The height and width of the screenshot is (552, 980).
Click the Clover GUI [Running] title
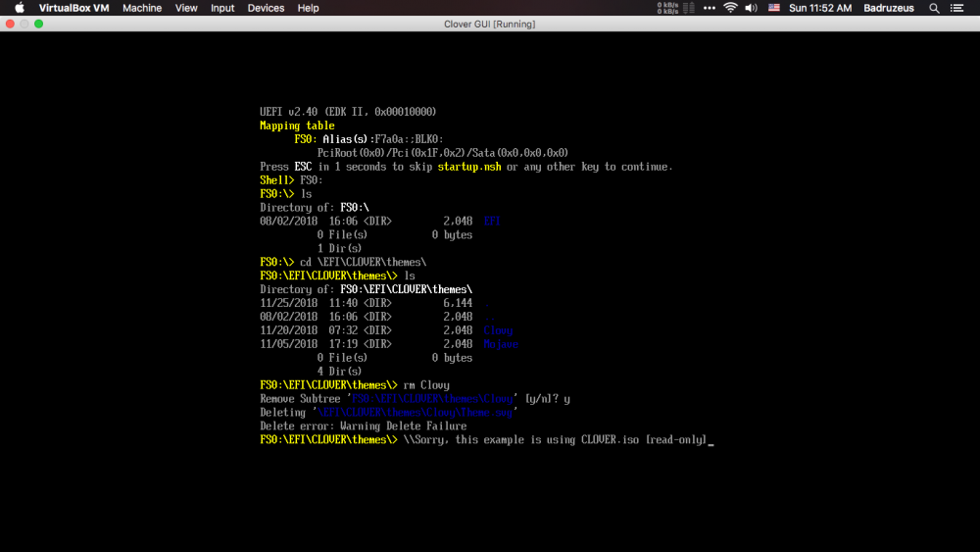(489, 25)
